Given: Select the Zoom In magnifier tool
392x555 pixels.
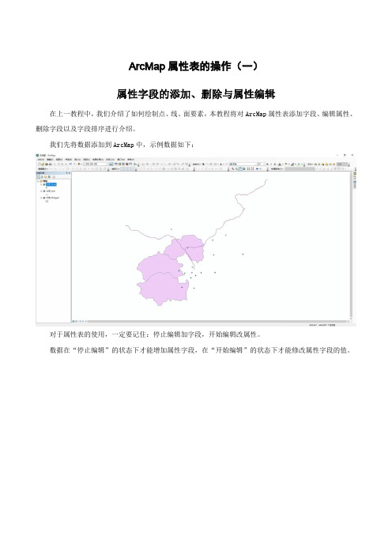Looking at the screenshot, I should (x=232, y=169).
